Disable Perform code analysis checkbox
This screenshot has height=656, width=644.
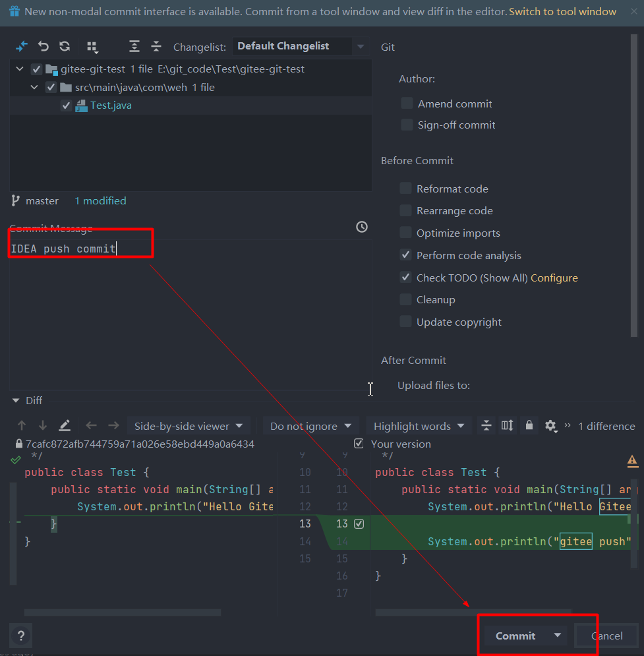pos(405,254)
